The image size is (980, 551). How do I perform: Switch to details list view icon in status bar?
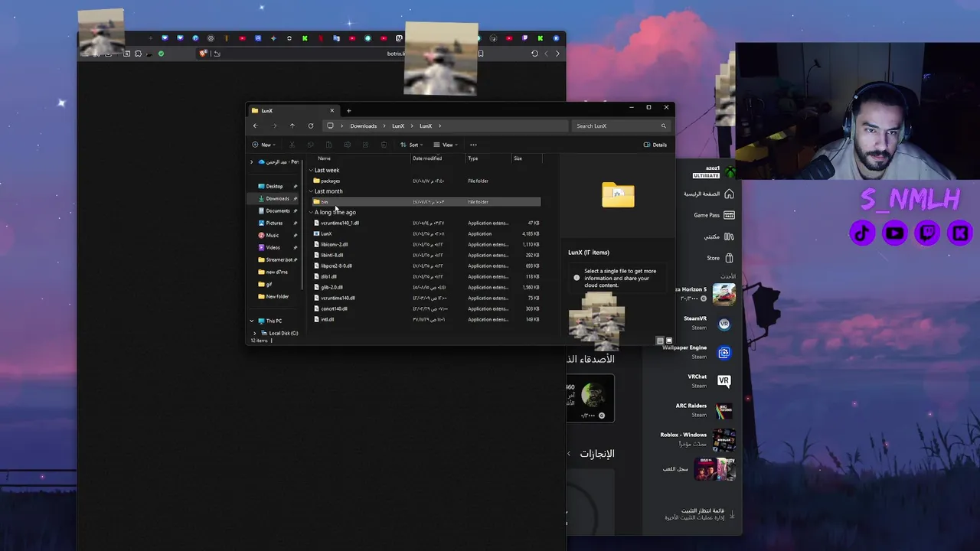(x=660, y=341)
